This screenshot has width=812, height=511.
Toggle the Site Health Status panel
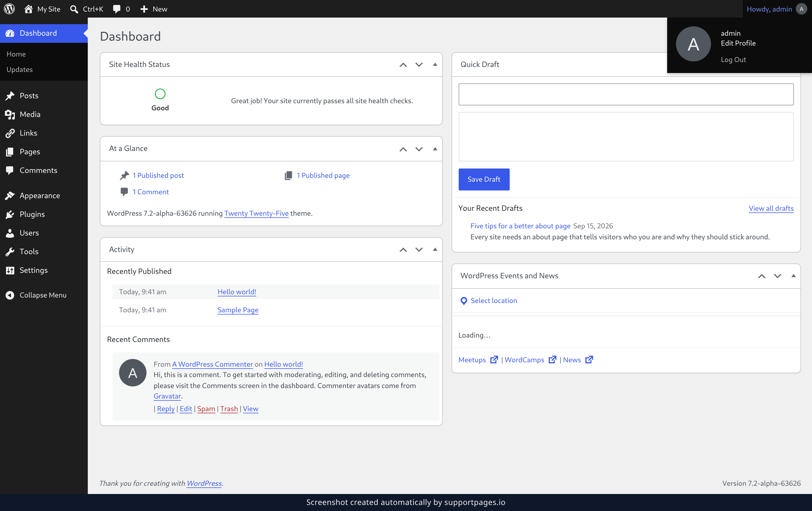(x=435, y=64)
